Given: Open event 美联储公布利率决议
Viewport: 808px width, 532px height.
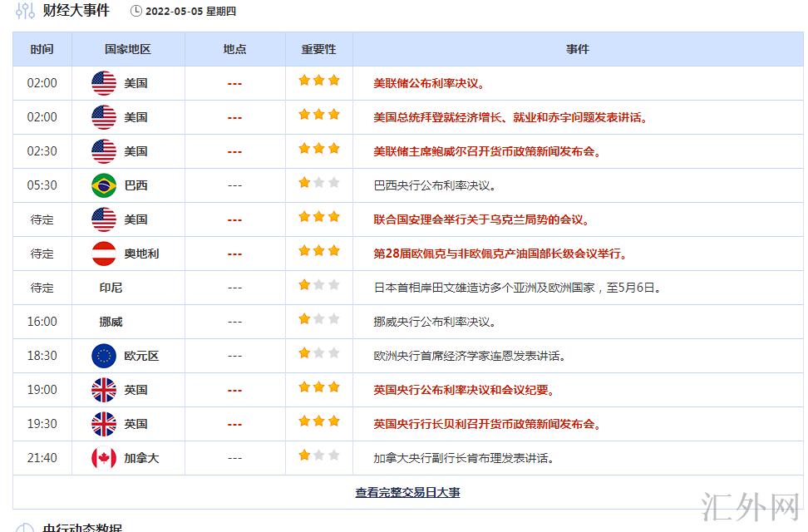Looking at the screenshot, I should [429, 83].
